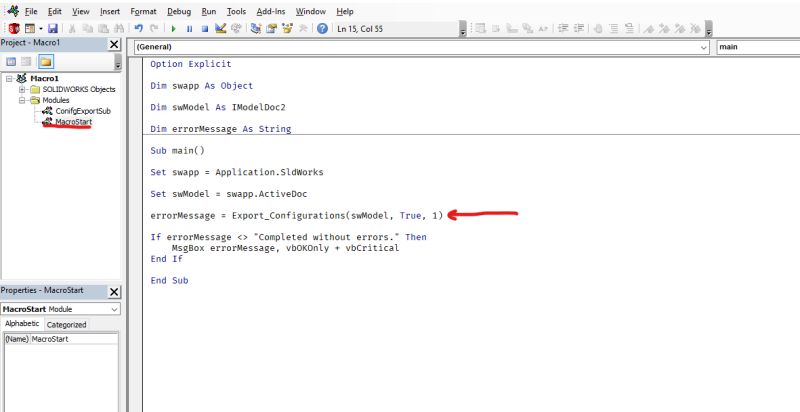
Task: Open the File menu
Action: (x=31, y=11)
